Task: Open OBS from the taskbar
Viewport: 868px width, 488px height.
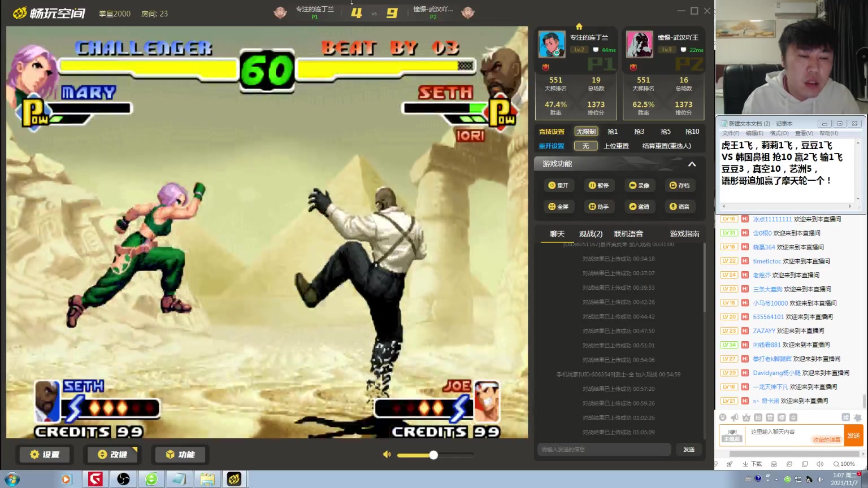Action: [x=123, y=480]
